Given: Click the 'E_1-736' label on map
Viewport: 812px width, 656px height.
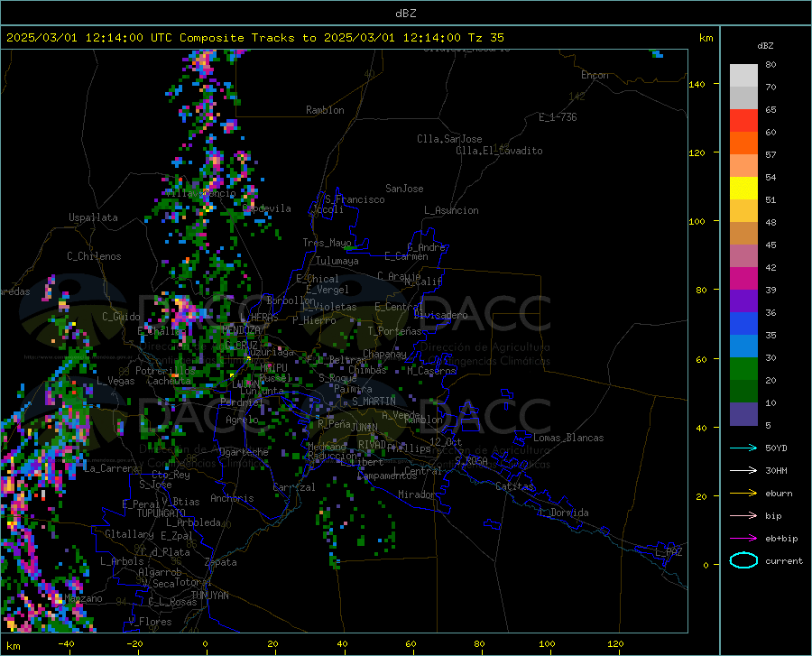Looking at the screenshot, I should tap(558, 117).
